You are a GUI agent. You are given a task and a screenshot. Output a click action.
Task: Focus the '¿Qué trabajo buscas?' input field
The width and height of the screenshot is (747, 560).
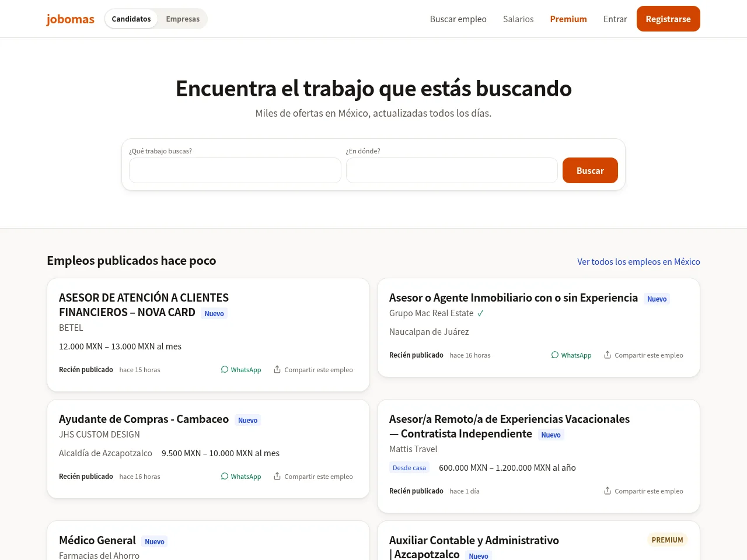235,170
